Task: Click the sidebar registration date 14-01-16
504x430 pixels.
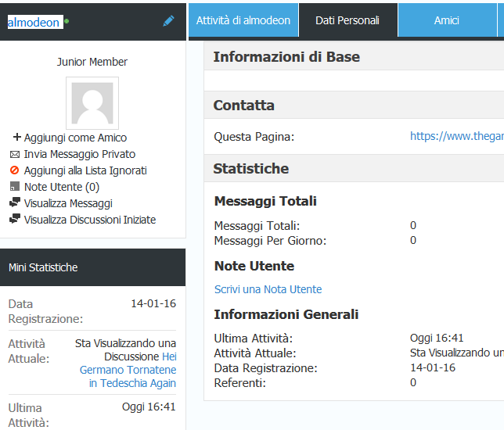Action: tap(153, 303)
